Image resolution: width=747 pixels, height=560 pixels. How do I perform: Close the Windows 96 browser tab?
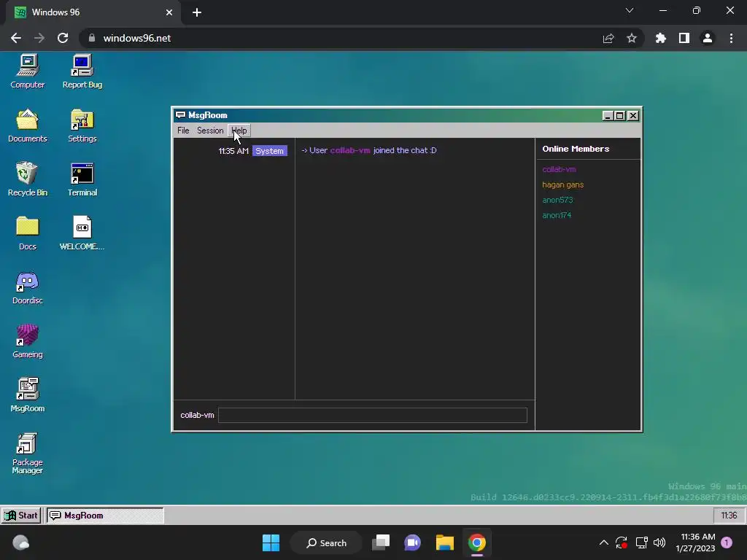[x=169, y=12]
